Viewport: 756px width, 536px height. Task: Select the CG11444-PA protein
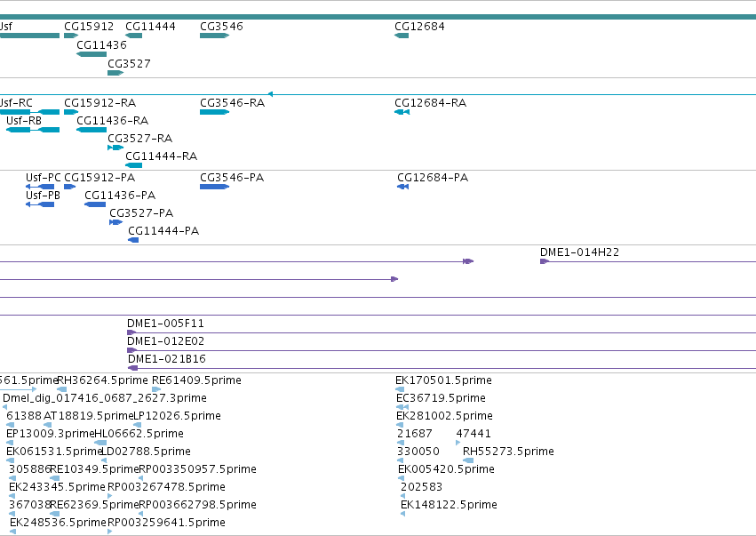pyautogui.click(x=133, y=240)
